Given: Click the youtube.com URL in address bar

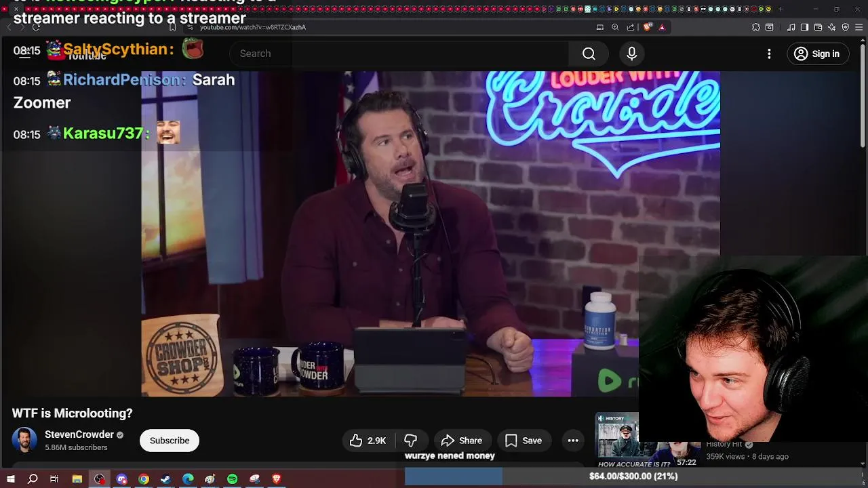Looking at the screenshot, I should click(253, 27).
